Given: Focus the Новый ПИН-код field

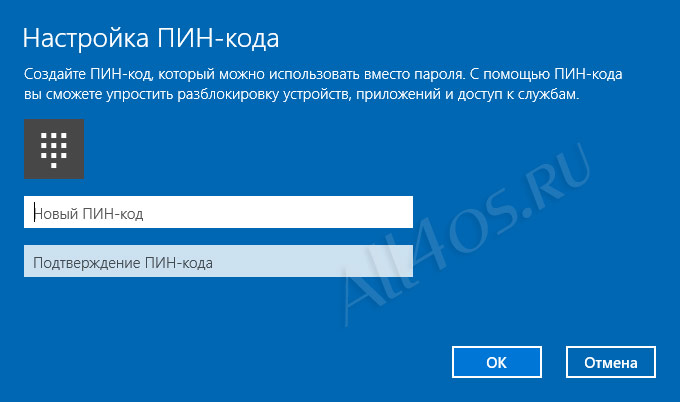Looking at the screenshot, I should tap(218, 212).
